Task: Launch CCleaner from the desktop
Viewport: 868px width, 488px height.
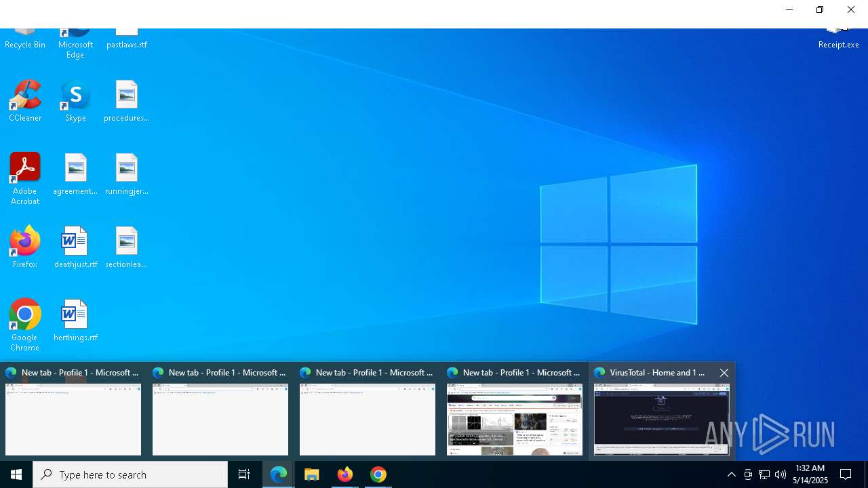Action: point(25,101)
